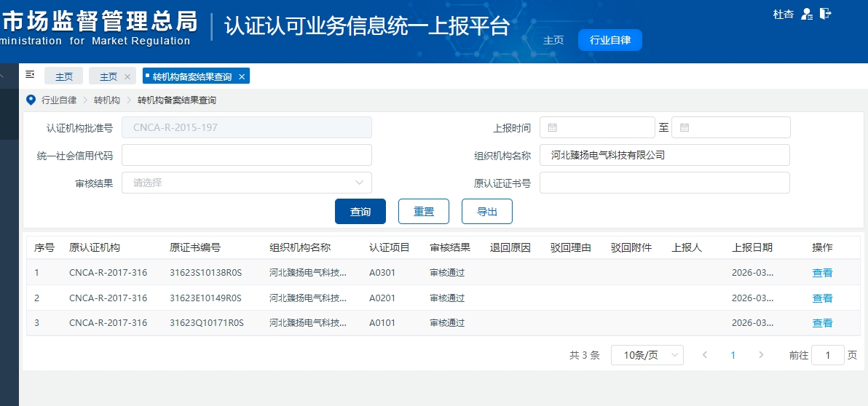The width and height of the screenshot is (868, 406).
Task: Close the second 主页 tab
Action: click(127, 76)
